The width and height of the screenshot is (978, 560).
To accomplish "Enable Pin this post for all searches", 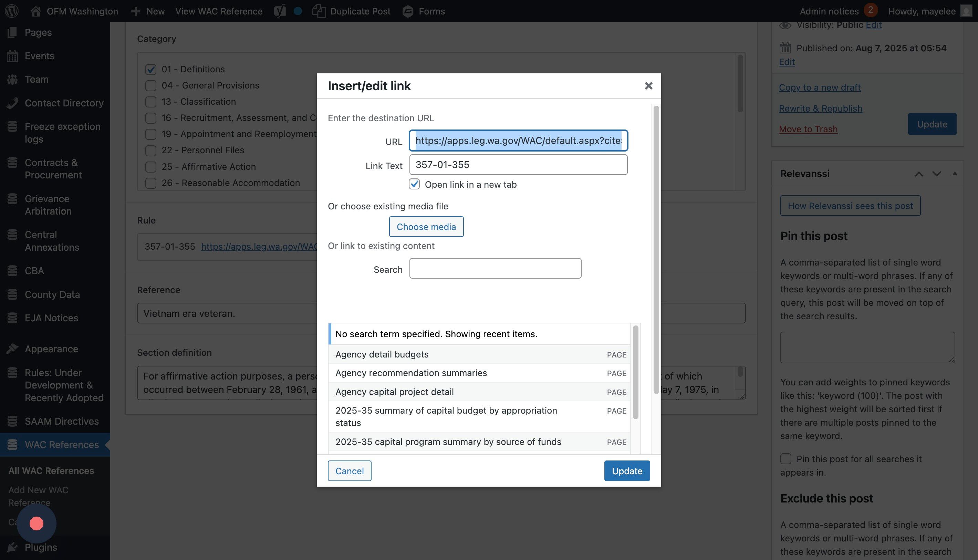I will click(x=786, y=459).
